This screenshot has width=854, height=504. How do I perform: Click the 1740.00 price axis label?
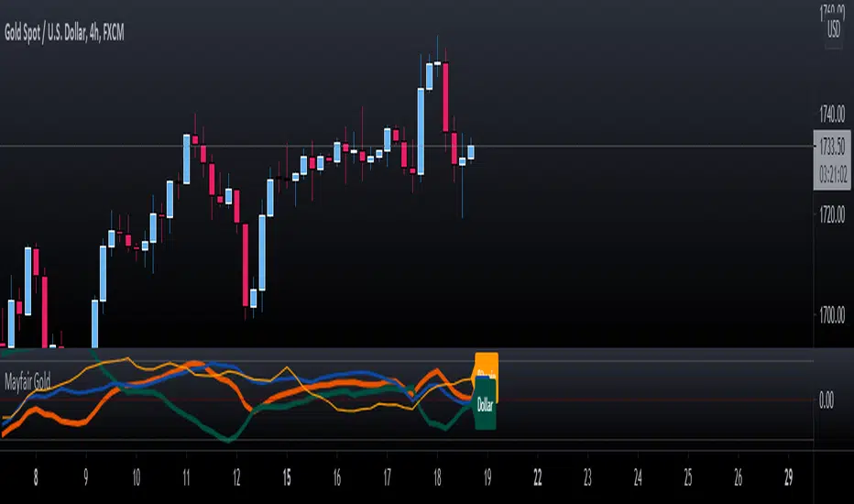(832, 115)
